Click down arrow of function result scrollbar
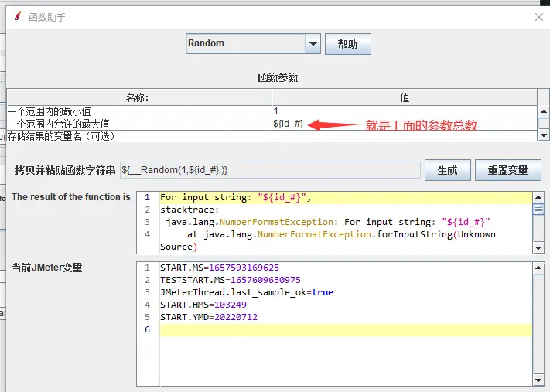 (538, 247)
